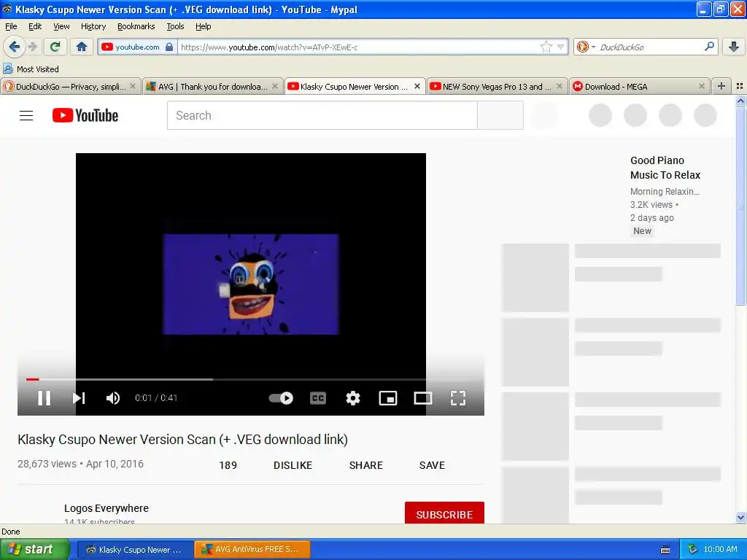
Task: Click the YouTube search submit button
Action: tap(500, 115)
